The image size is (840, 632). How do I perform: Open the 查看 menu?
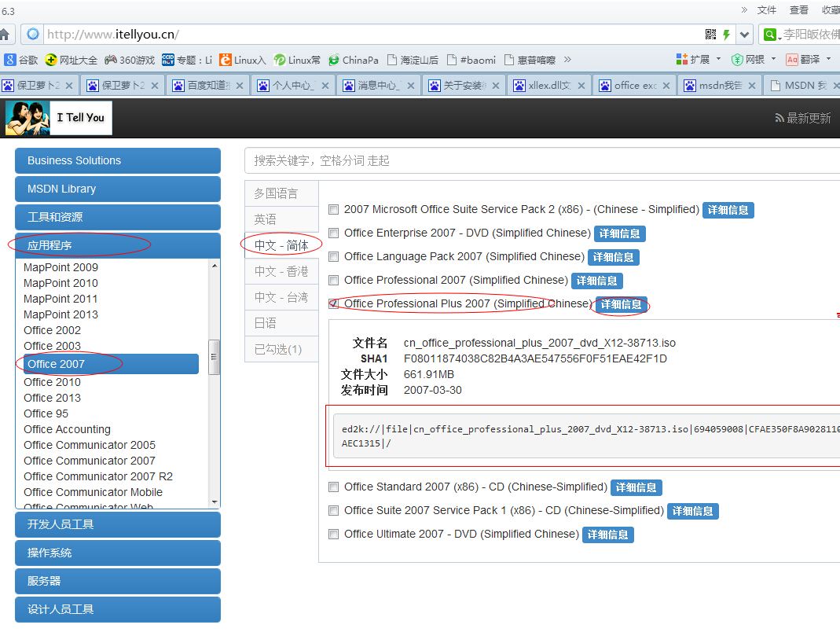pyautogui.click(x=799, y=9)
